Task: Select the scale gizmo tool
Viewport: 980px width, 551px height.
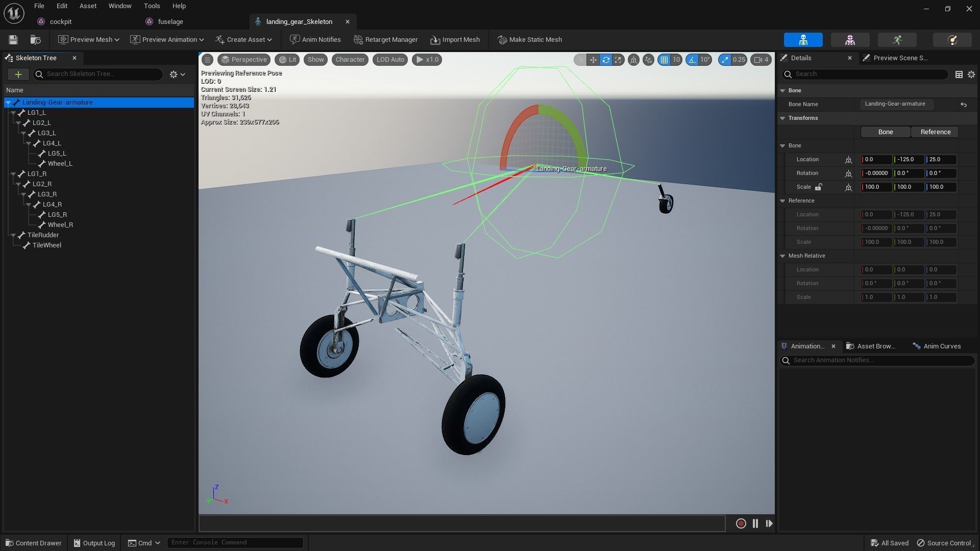Action: click(x=618, y=60)
